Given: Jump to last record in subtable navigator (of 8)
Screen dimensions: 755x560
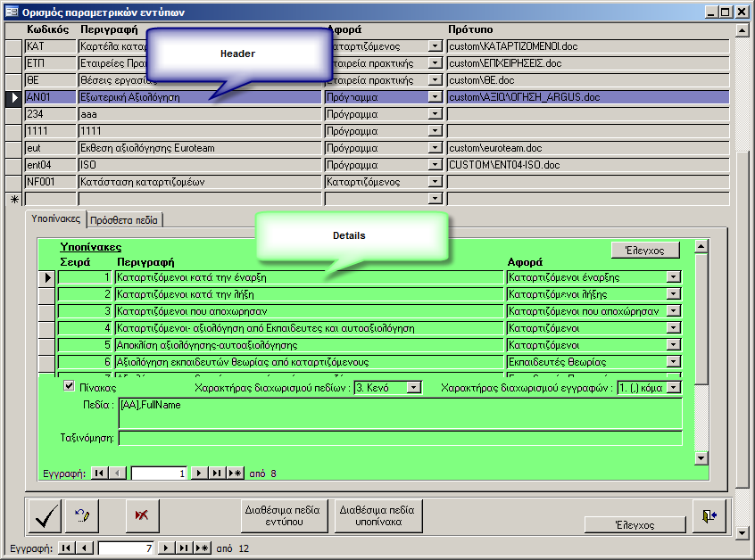Looking at the screenshot, I should 216,474.
